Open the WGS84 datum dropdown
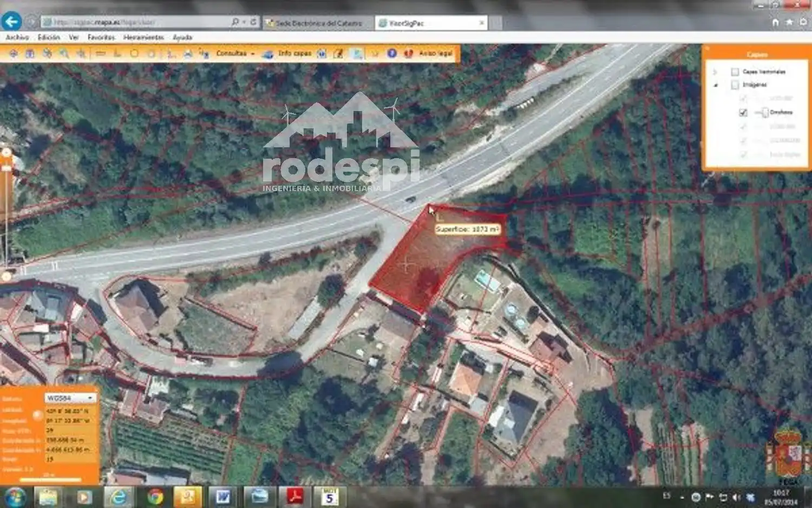 coord(70,398)
